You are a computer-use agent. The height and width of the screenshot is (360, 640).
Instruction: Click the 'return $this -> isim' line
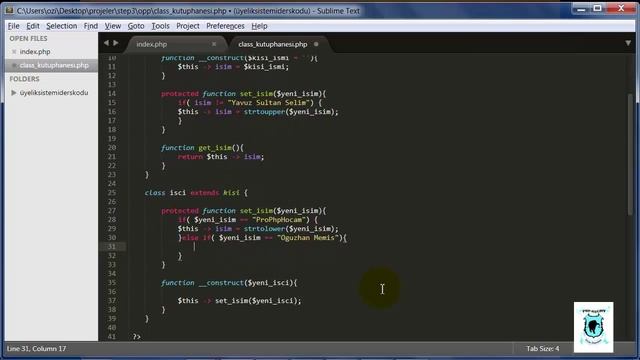pos(221,157)
